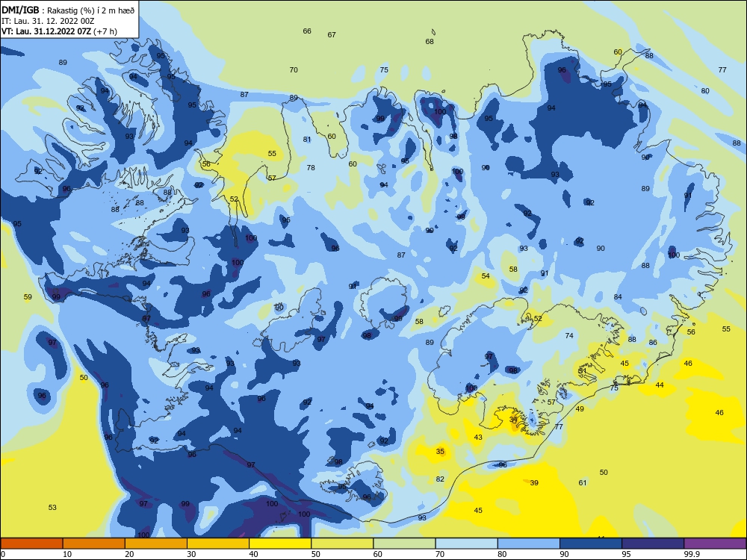
Task: Select the map humidity value '82'
Action: click(440, 479)
